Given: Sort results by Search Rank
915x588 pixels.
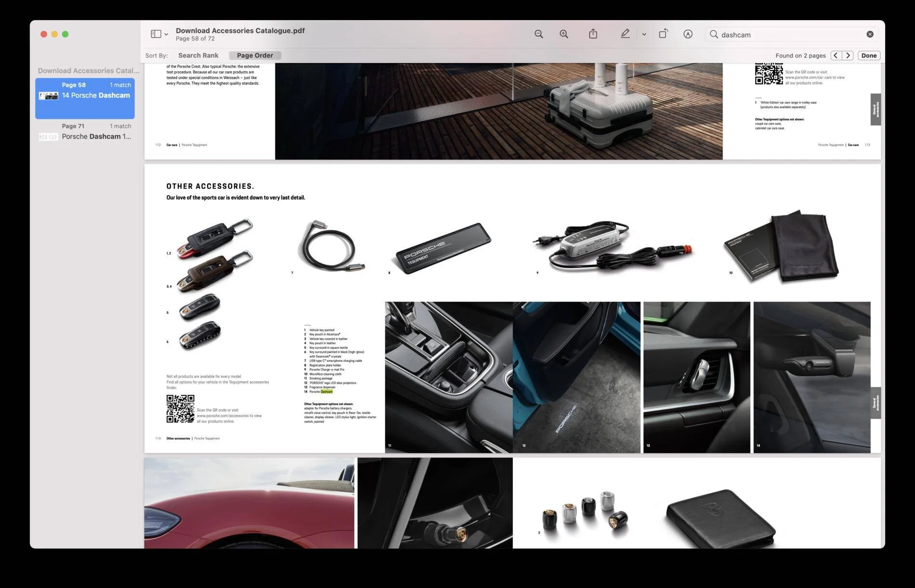Looking at the screenshot, I should click(x=198, y=55).
